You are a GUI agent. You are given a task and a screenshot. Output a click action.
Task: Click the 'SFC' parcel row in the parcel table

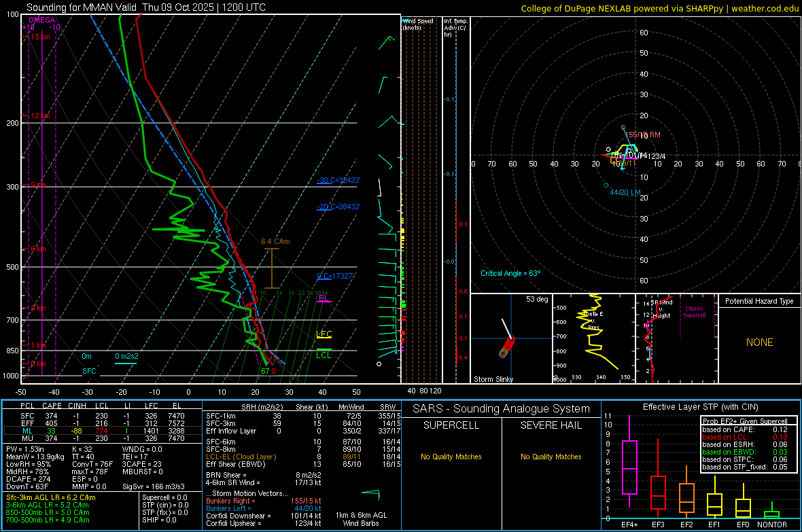[x=101, y=416]
